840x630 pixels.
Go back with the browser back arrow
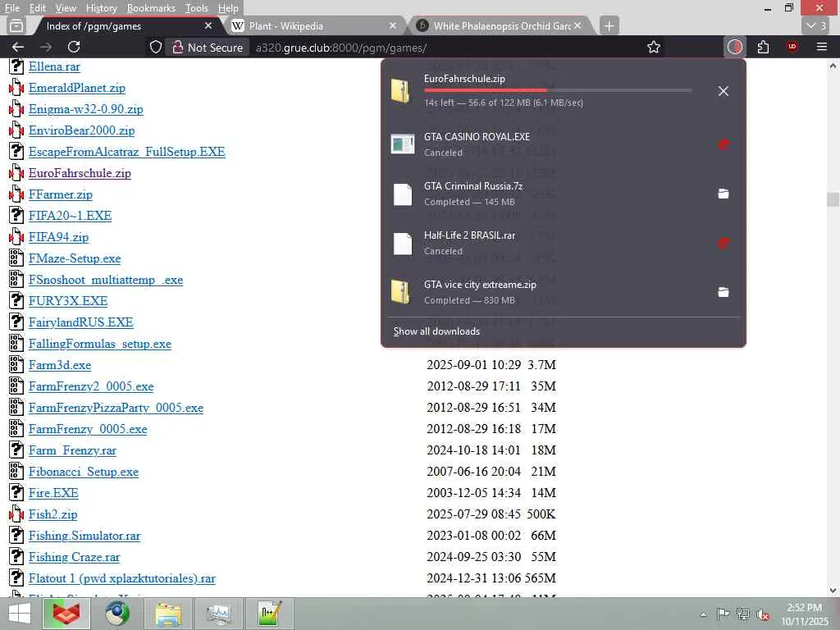tap(18, 47)
